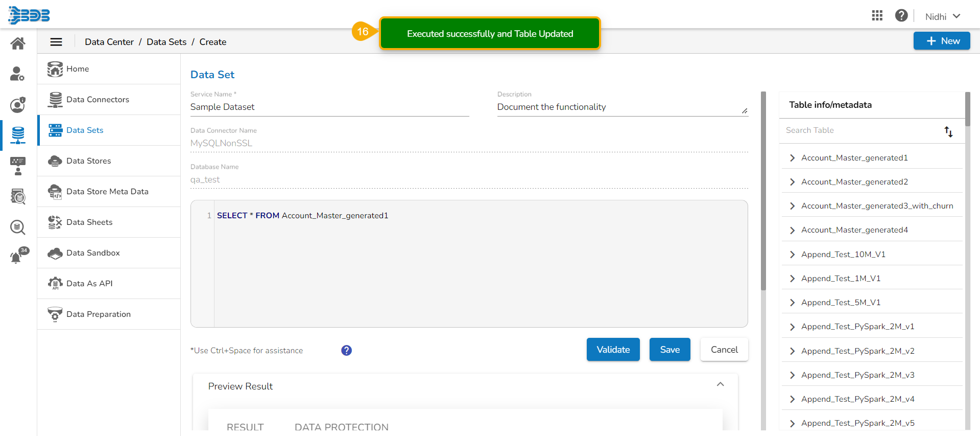Cancel data set creation

(724, 350)
